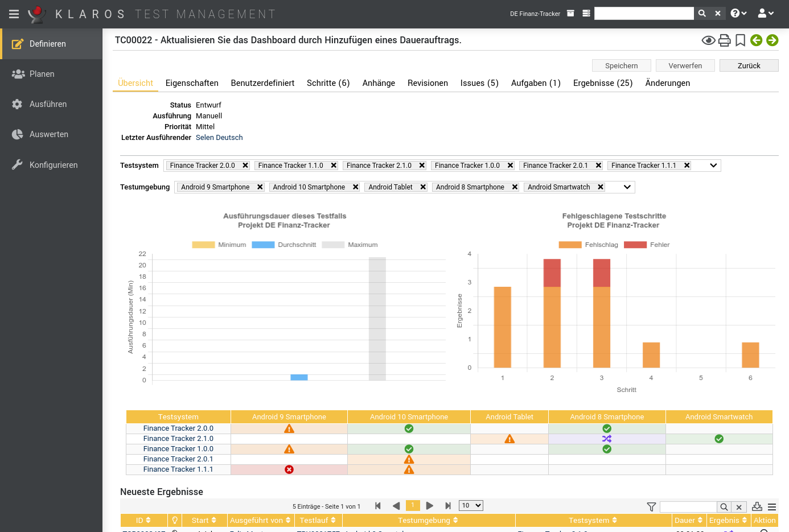Sort results by Testumgebung column
The image size is (789, 532).
click(428, 521)
